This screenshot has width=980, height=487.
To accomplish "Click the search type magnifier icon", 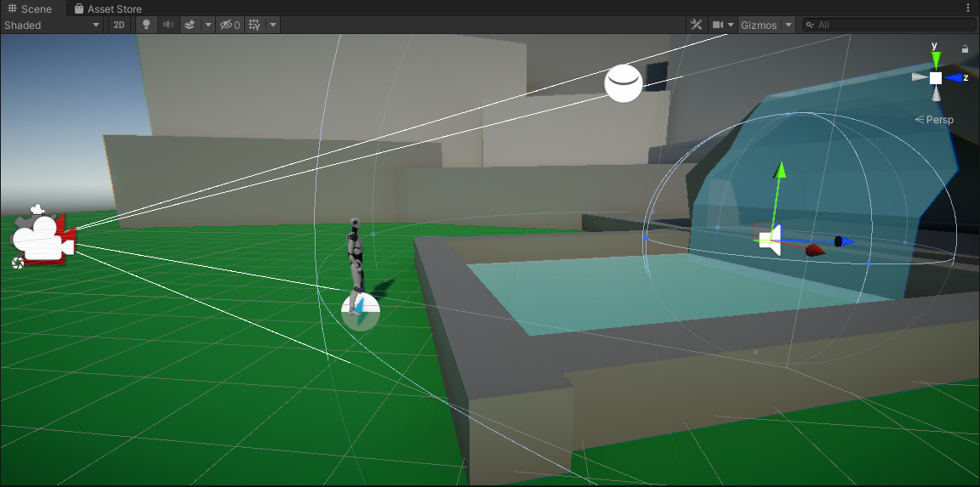I will tap(810, 25).
